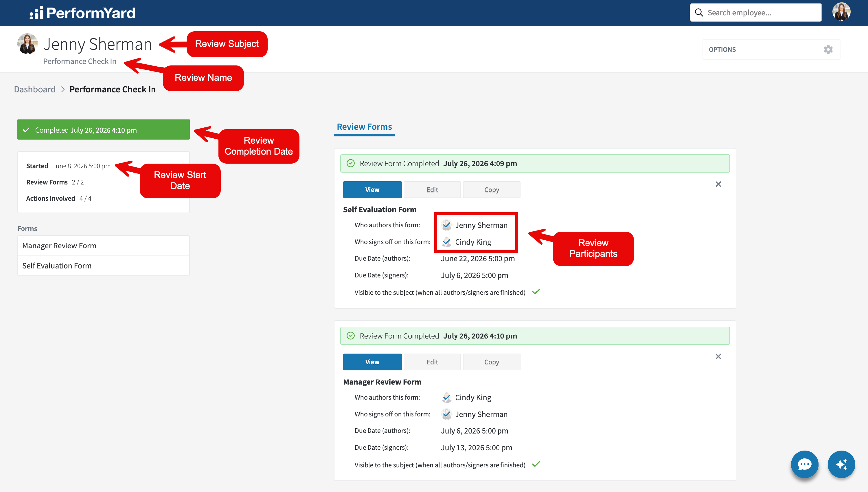
Task: Open the user profile avatar menu
Action: click(841, 12)
